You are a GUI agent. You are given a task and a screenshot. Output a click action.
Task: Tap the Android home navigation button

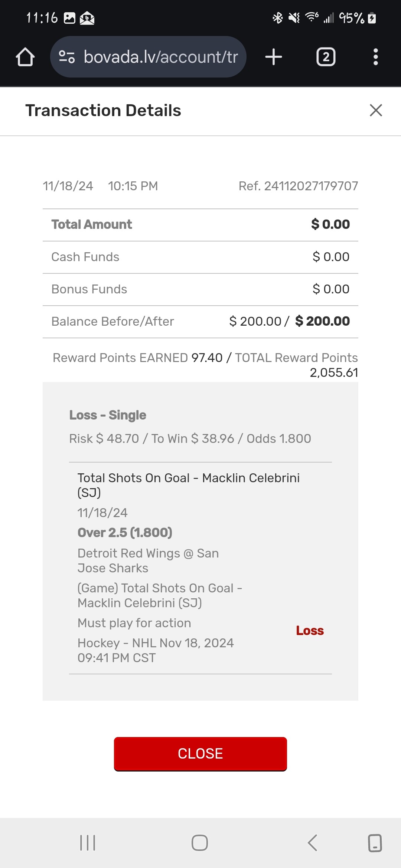[200, 843]
